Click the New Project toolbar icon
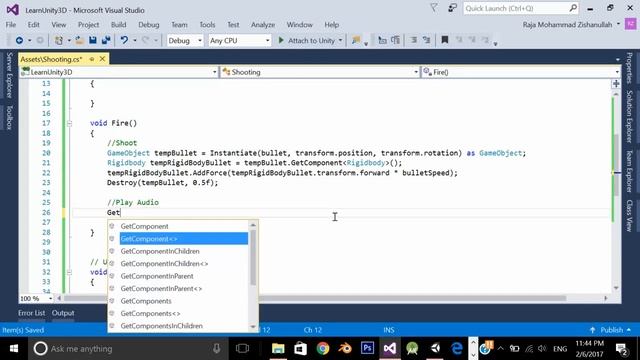Image resolution: width=640 pixels, height=360 pixels. click(x=59, y=40)
